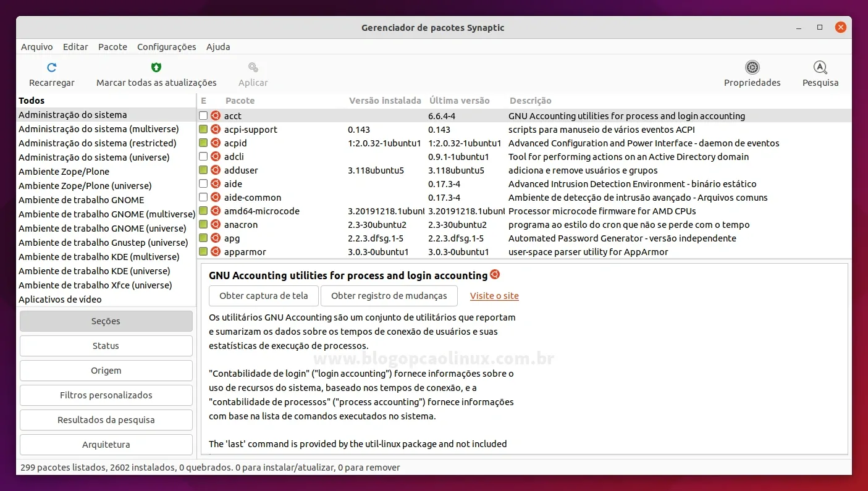Click Ubuntu logo icon in anacron row
Viewport: 868px width, 491px height.
click(x=216, y=224)
